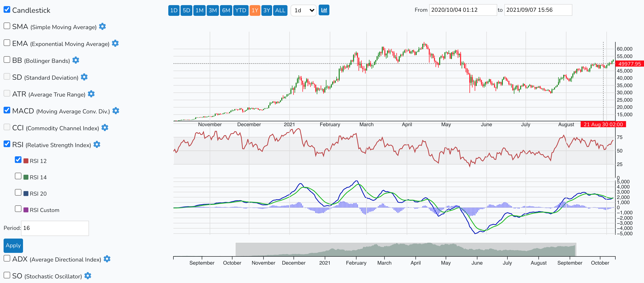Open EMA settings gear icon

(x=115, y=43)
